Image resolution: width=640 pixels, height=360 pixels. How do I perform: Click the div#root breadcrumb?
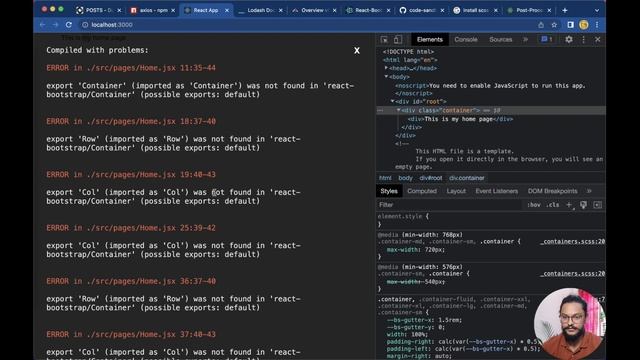pos(431,178)
